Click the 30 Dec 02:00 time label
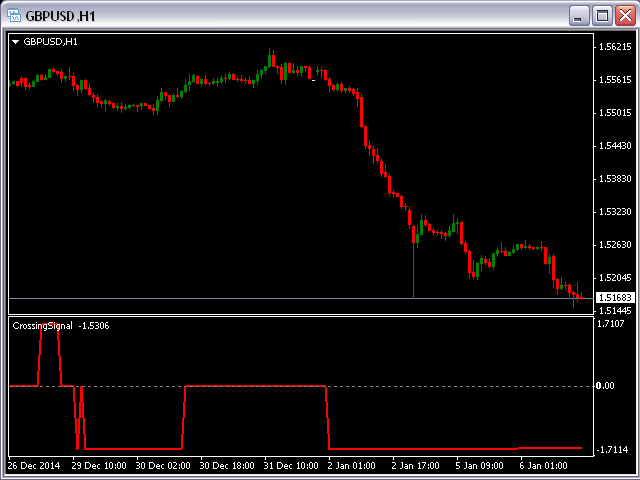 [x=163, y=466]
